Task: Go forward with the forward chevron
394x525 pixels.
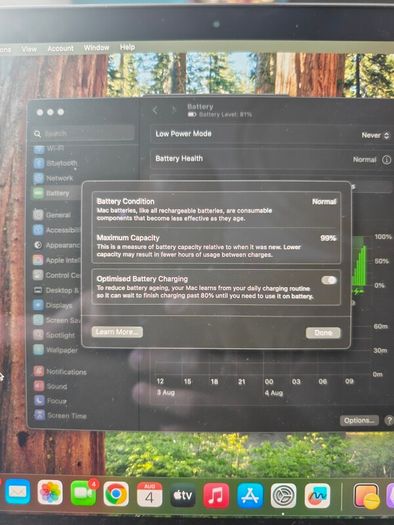Action: point(174,110)
